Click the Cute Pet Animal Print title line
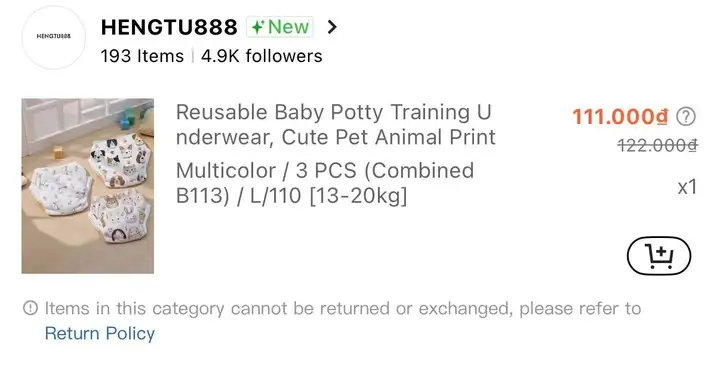The height and width of the screenshot is (371, 720). coord(388,137)
